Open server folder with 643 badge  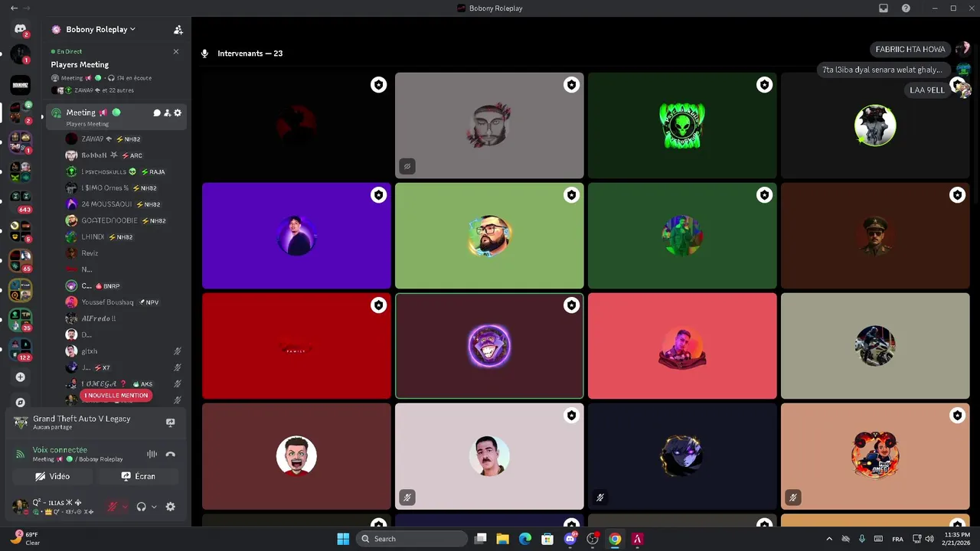click(21, 201)
